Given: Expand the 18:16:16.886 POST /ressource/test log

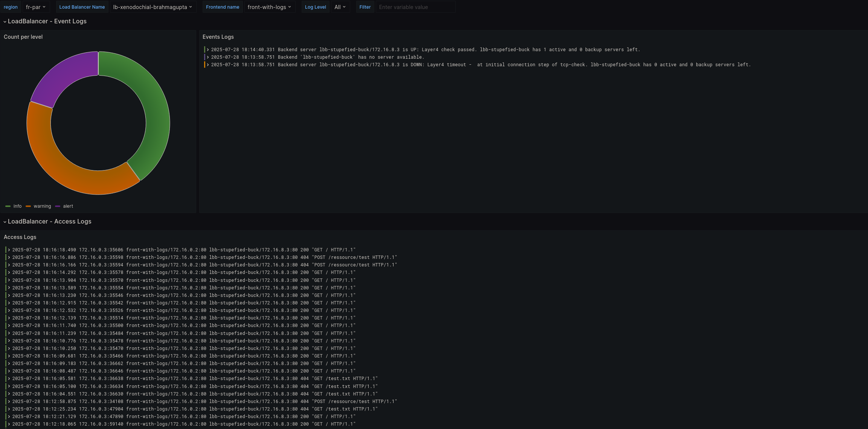Looking at the screenshot, I should click(9, 257).
